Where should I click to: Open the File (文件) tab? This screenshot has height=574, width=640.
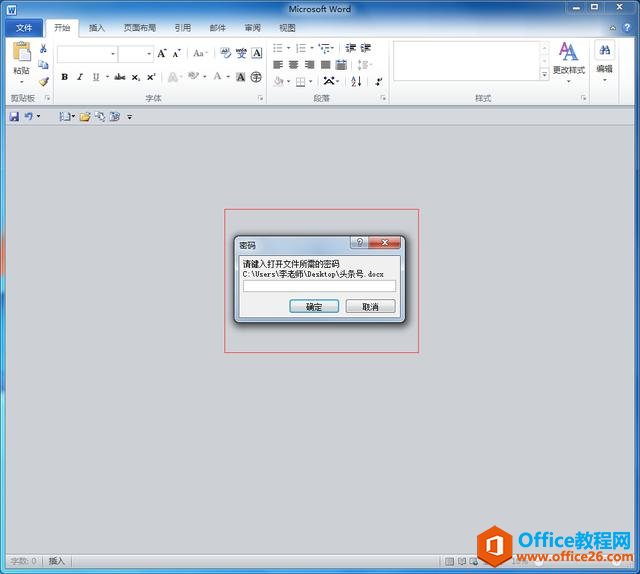pyautogui.click(x=24, y=28)
